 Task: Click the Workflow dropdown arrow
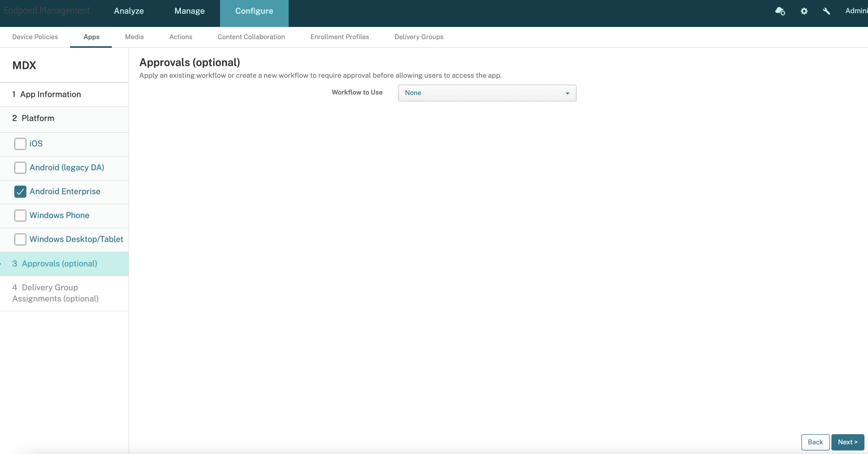567,93
